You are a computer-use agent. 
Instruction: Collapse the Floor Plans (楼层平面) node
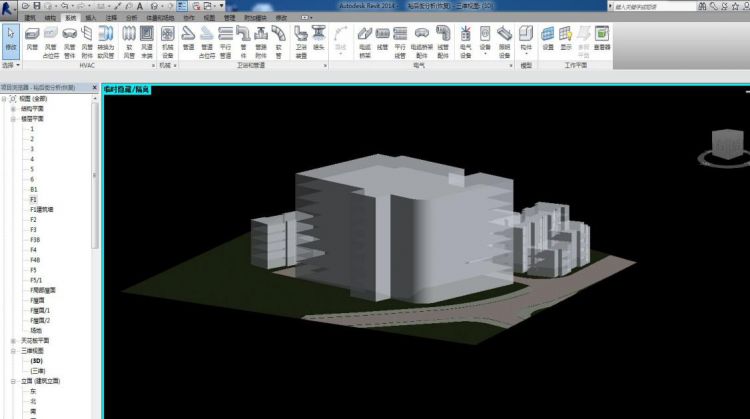coord(13,119)
